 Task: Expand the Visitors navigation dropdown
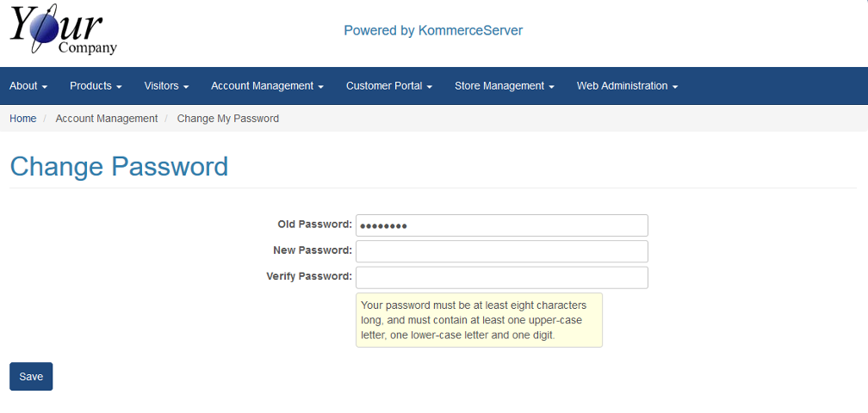[x=166, y=86]
